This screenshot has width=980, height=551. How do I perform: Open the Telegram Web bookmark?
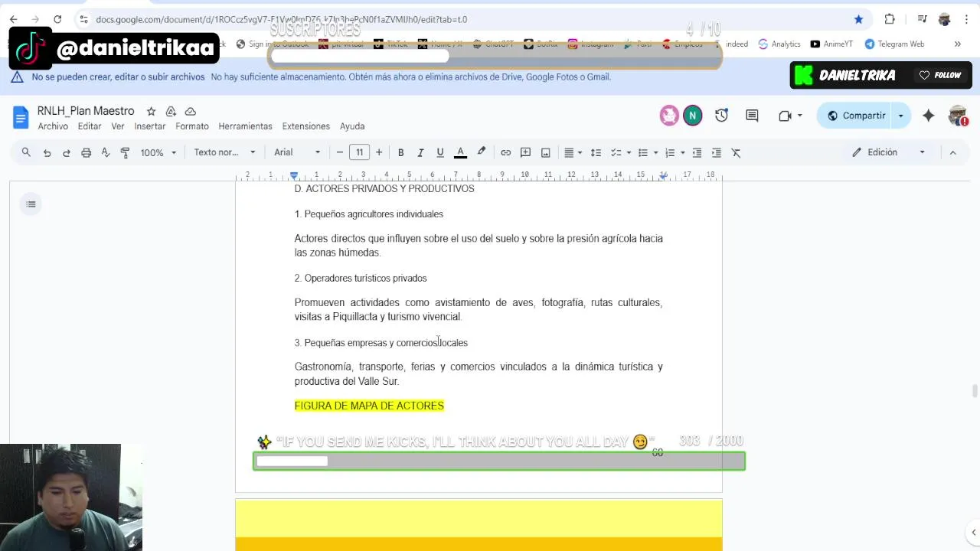tap(894, 44)
